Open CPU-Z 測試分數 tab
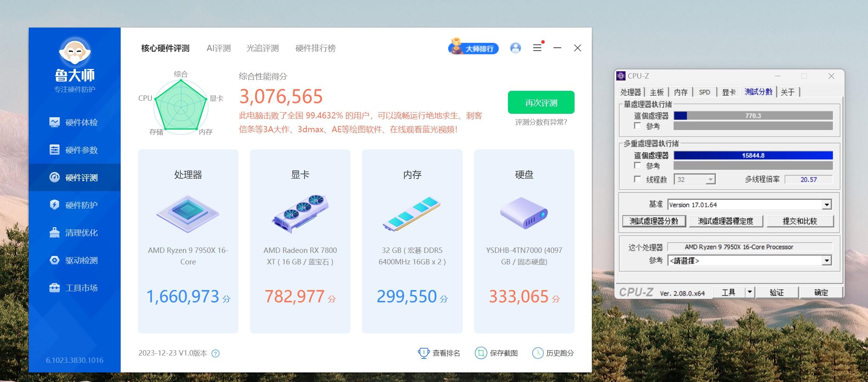This screenshot has height=382, width=868. (758, 92)
